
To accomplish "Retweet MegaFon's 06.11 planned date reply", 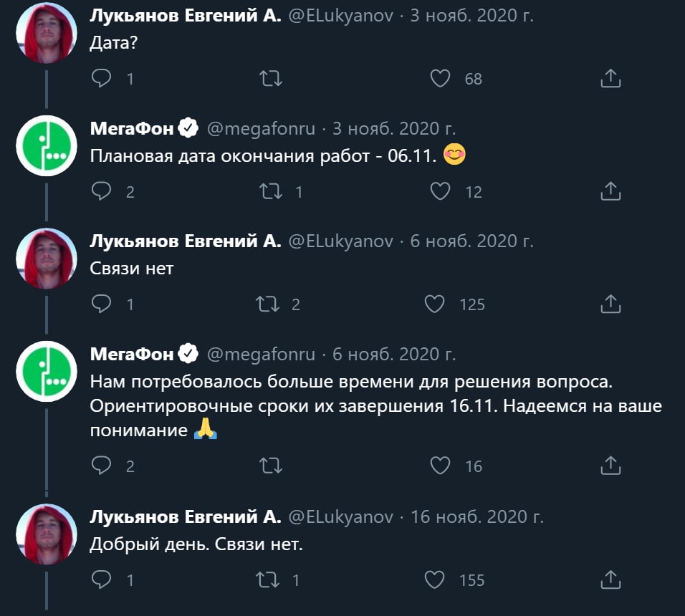I will coord(270,191).
